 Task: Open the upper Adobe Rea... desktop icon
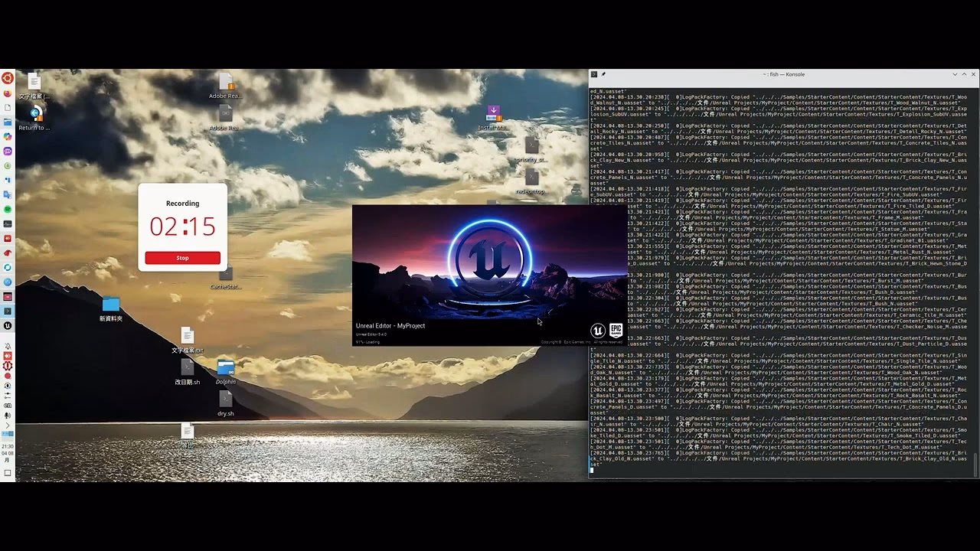coord(225,86)
